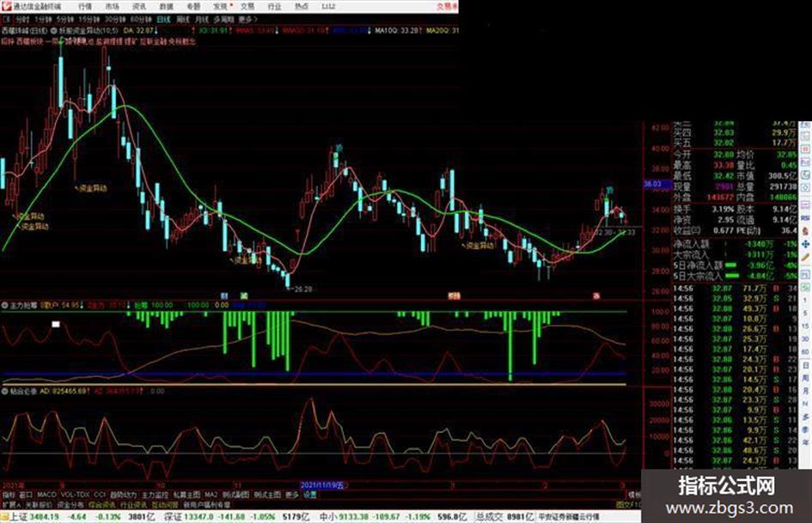Click the 2021/11/19 date marker on timeline
Image resolution: width=812 pixels, height=523 pixels.
click(324, 485)
